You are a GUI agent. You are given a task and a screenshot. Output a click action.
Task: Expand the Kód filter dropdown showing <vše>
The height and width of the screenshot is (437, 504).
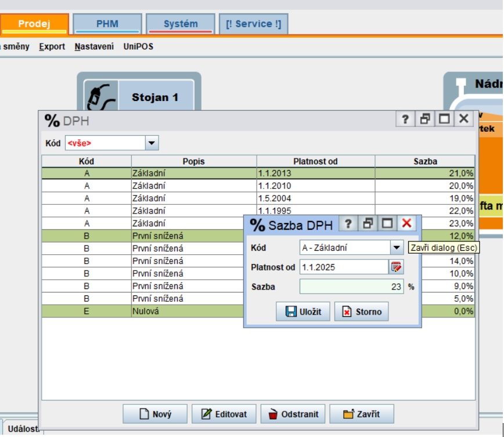[x=151, y=143]
